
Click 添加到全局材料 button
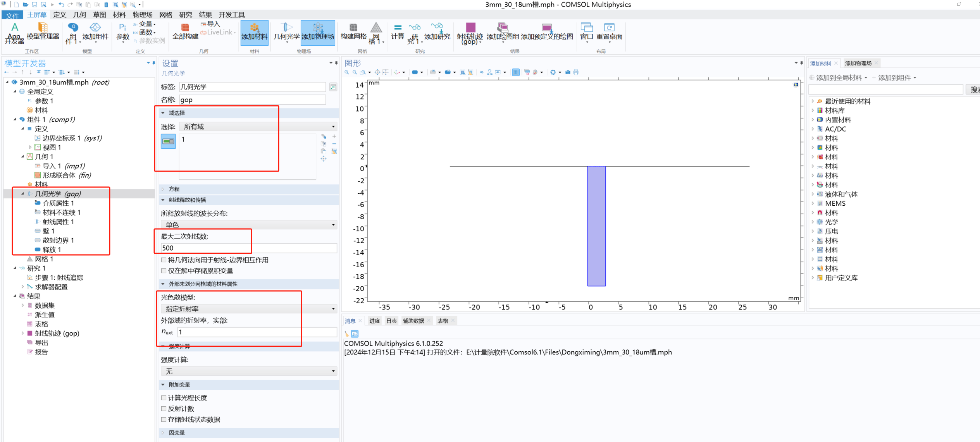(838, 78)
